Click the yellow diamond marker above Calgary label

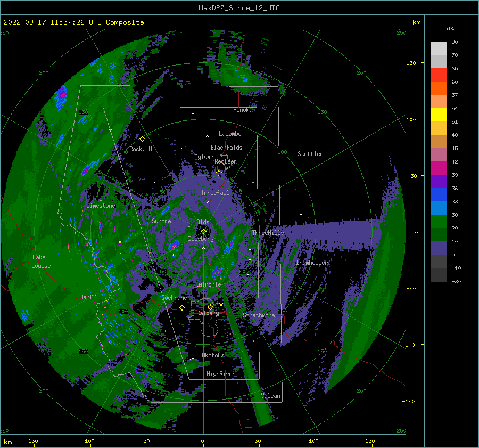pyautogui.click(x=210, y=307)
